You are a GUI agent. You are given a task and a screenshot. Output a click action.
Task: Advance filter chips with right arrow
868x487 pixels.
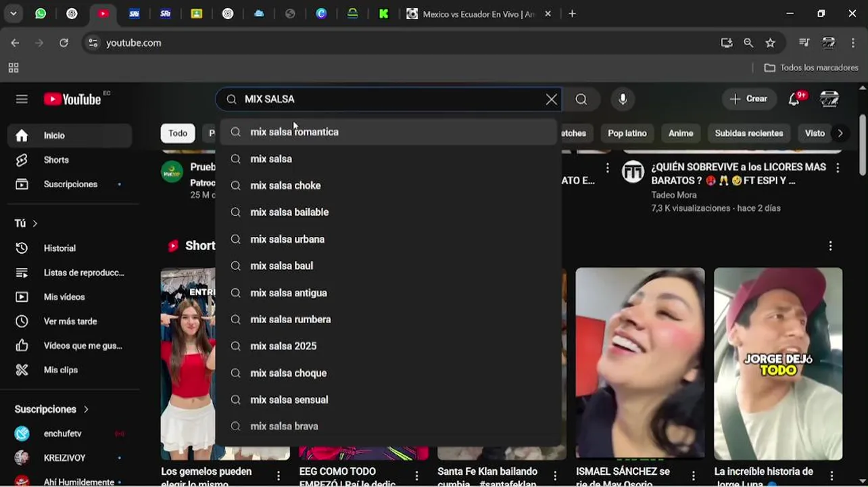pyautogui.click(x=840, y=133)
